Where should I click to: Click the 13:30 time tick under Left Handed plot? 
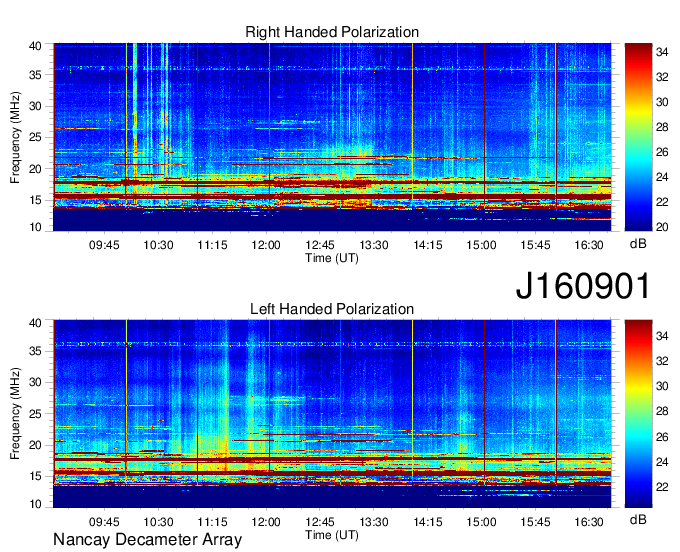pos(374,522)
